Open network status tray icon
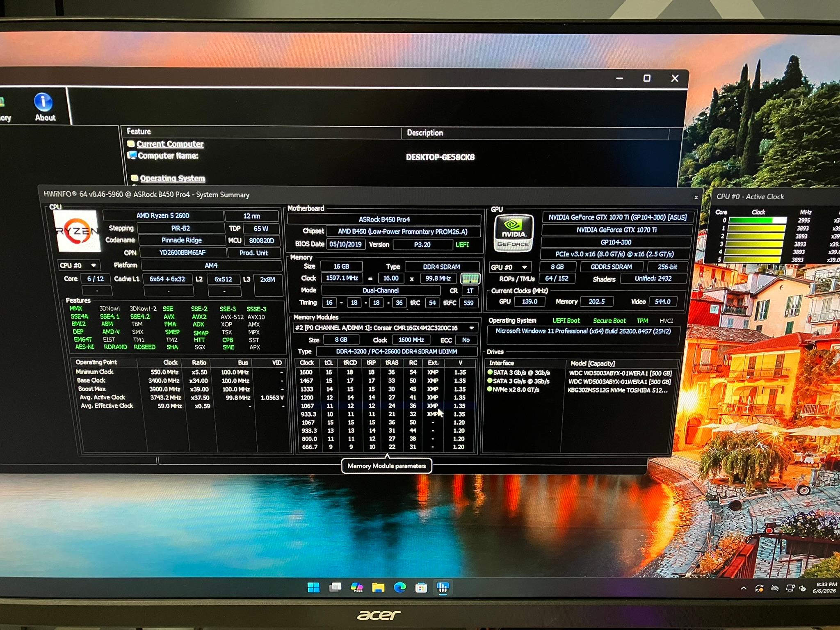Viewport: 840px width, 630px height. (x=790, y=588)
